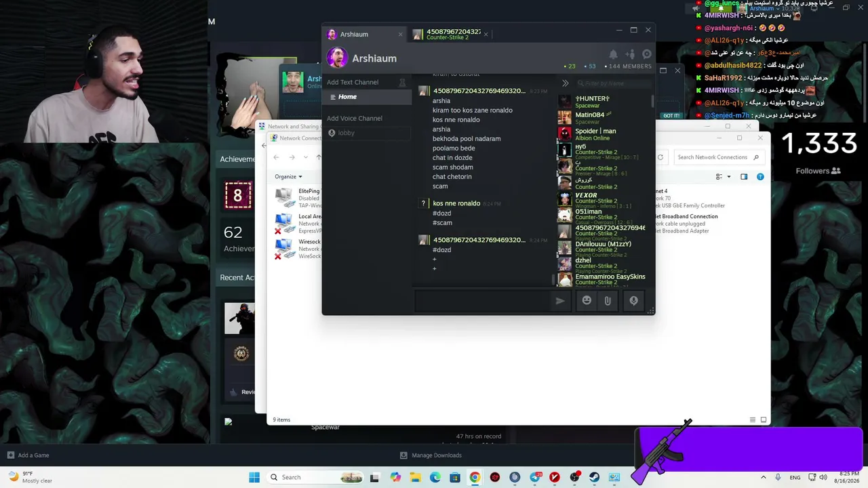Open the Windows Start menu
The height and width of the screenshot is (488, 868).
click(254, 477)
